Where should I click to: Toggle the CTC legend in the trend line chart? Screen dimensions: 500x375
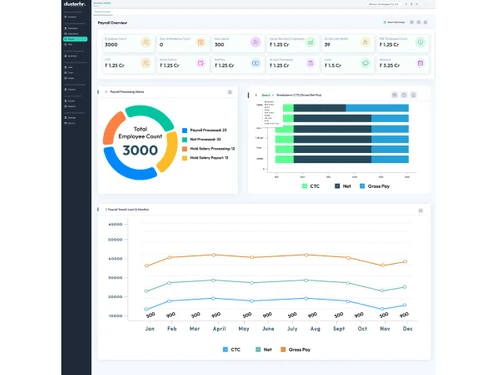[x=231, y=350]
